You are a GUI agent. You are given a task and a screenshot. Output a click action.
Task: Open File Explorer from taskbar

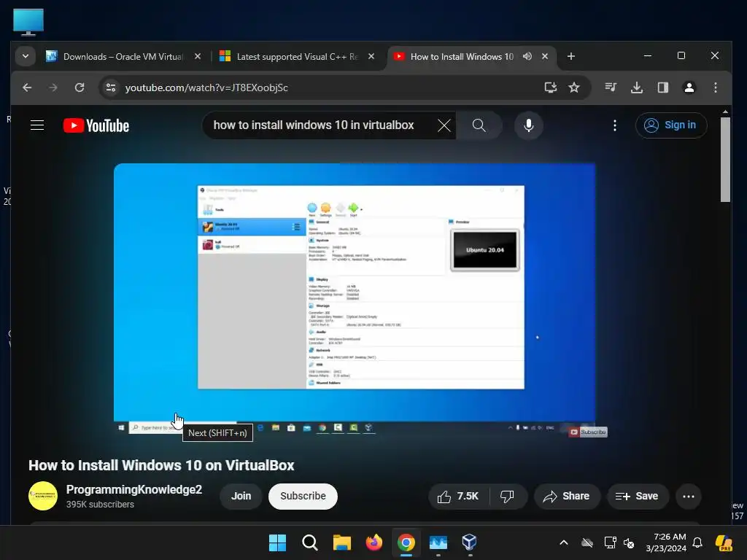[x=341, y=542]
